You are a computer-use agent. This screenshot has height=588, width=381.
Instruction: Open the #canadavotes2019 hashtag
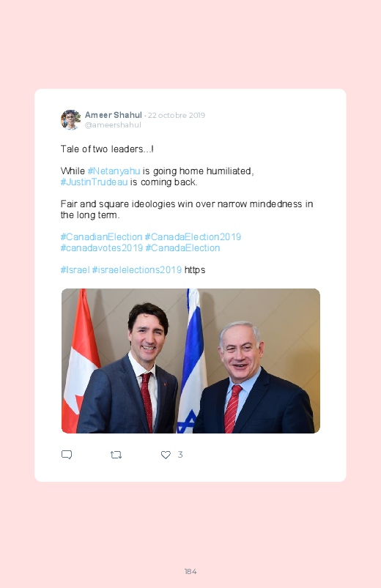click(102, 248)
